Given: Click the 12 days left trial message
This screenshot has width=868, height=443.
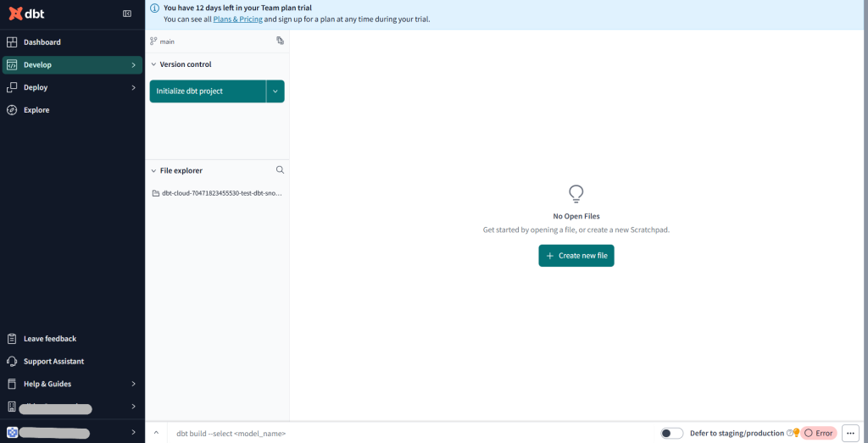Looking at the screenshot, I should click(237, 8).
